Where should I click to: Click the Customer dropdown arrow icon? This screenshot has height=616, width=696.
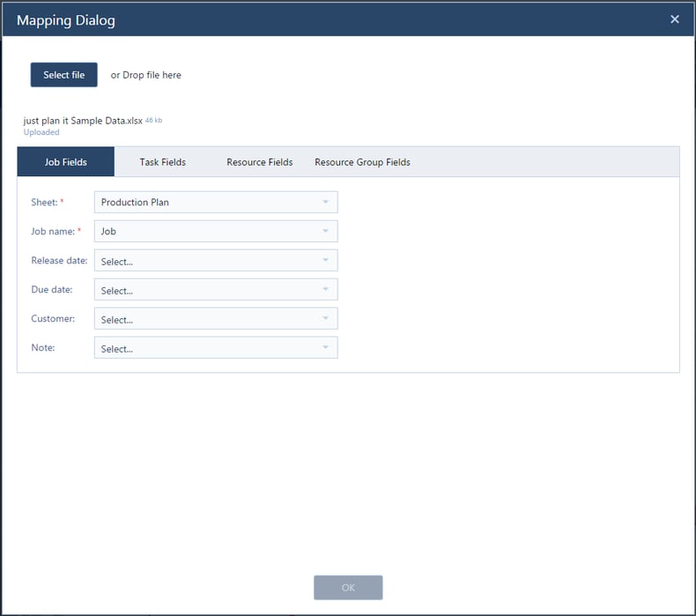coord(325,319)
